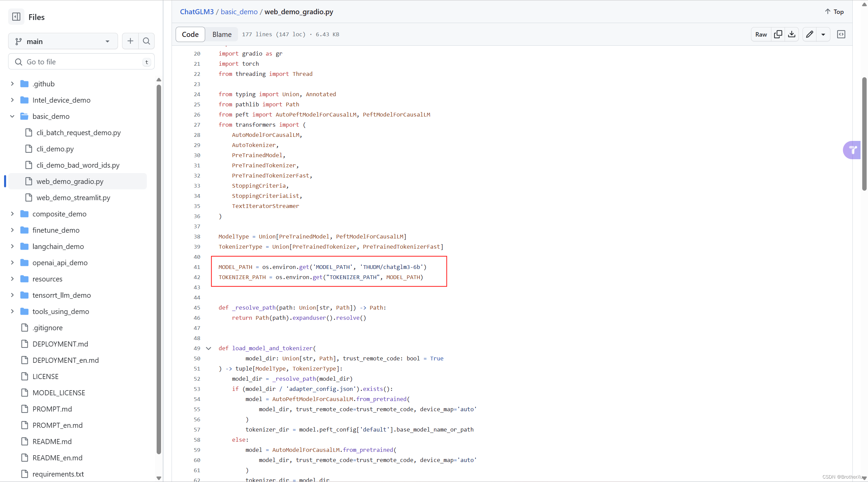This screenshot has width=868, height=482.
Task: Open the web_demo_streamlit.py file
Action: click(x=73, y=197)
